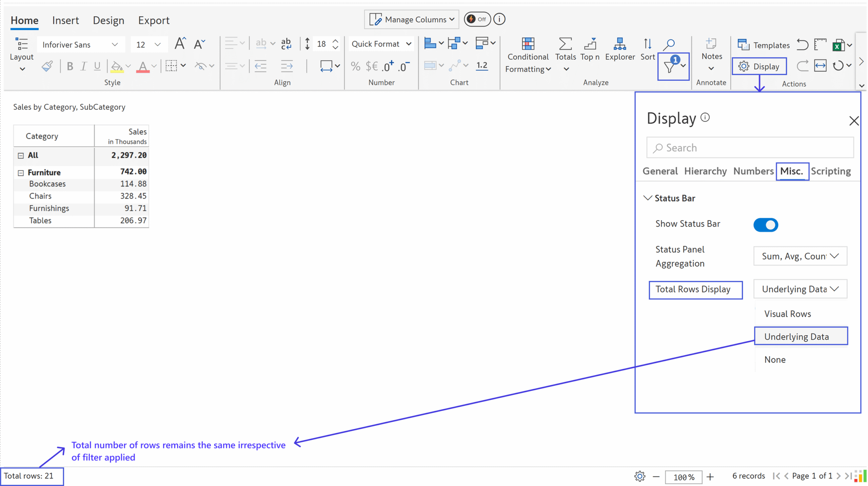Expand the Manage Columns dropdown
Screen dimensions: 868x486
411,19
